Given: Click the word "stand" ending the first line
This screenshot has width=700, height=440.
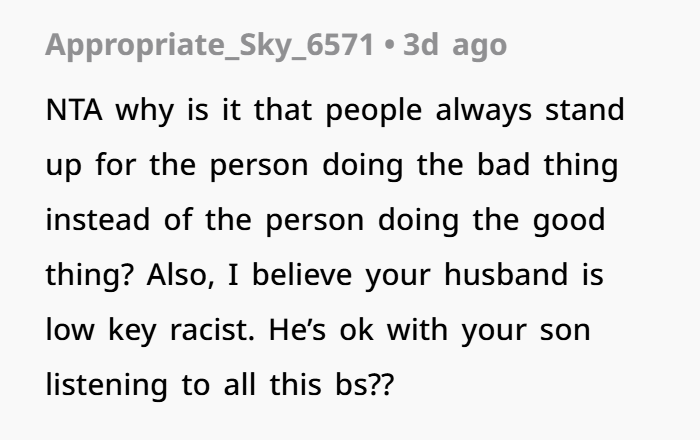Looking at the screenshot, I should [585, 110].
